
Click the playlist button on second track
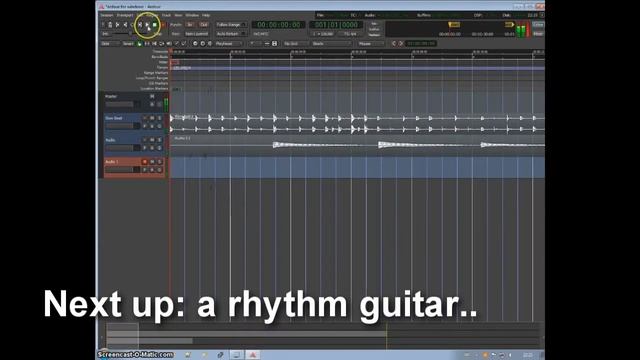pos(144,127)
